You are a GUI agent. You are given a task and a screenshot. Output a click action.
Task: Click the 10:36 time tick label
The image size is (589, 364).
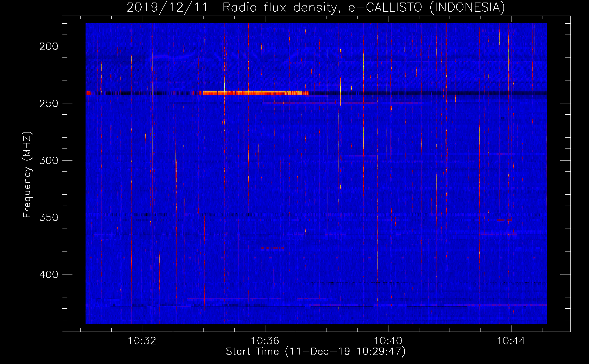point(265,341)
